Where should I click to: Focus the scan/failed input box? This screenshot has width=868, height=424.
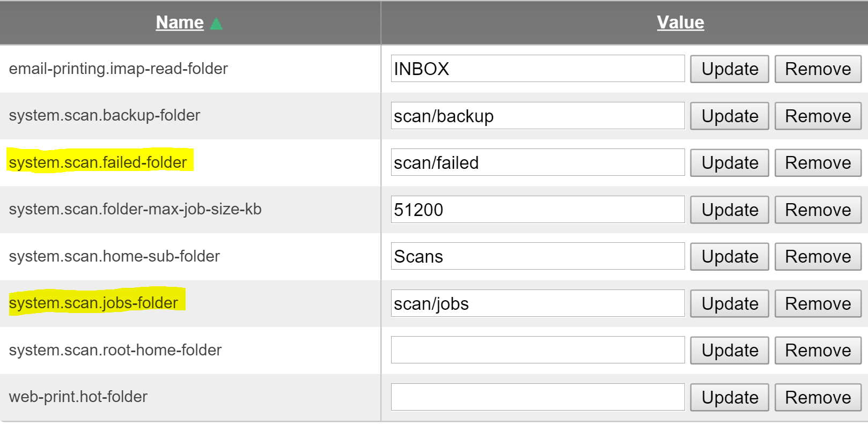(538, 162)
